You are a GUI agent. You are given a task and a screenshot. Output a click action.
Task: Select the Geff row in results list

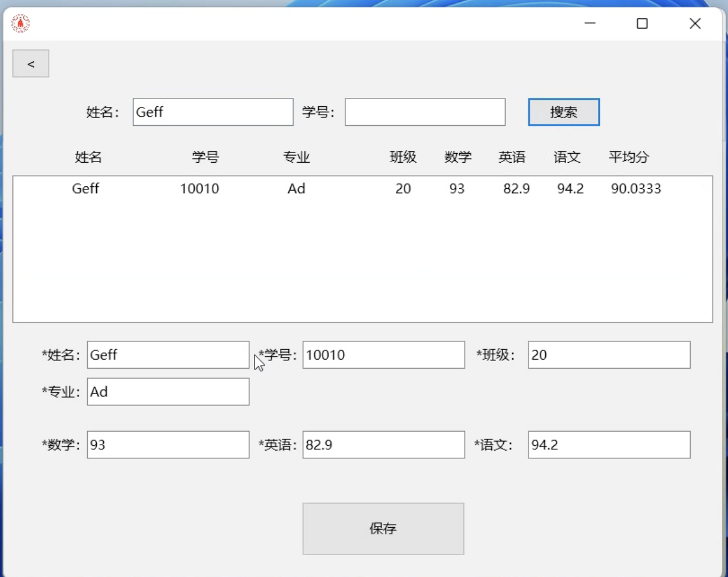[x=85, y=189]
